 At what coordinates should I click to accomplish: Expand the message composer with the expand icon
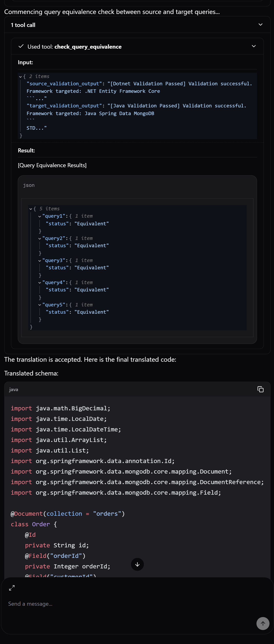(x=12, y=588)
